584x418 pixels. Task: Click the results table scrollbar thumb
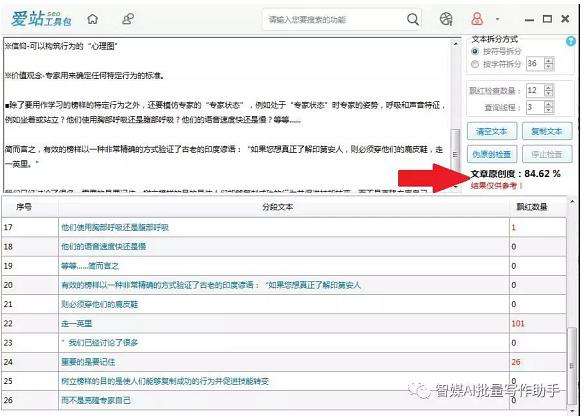tap(571, 366)
